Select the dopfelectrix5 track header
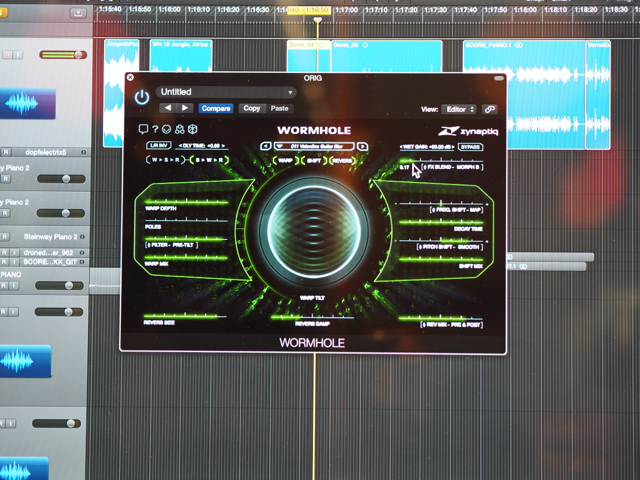The width and height of the screenshot is (640, 480). pos(45,152)
